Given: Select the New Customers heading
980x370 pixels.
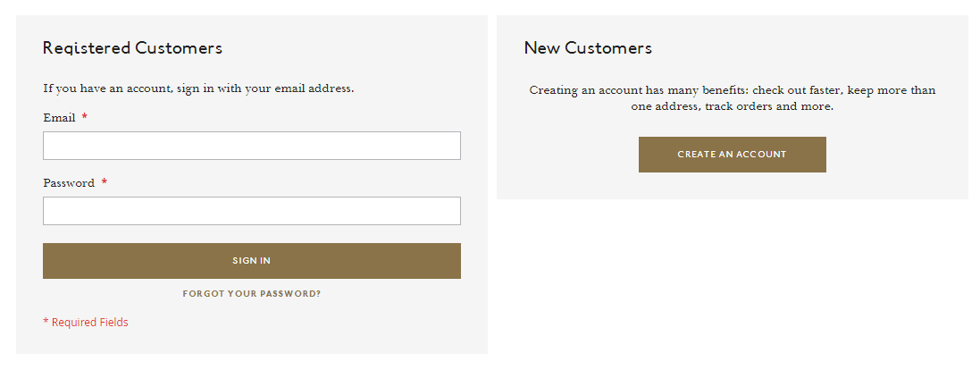Looking at the screenshot, I should pos(588,48).
